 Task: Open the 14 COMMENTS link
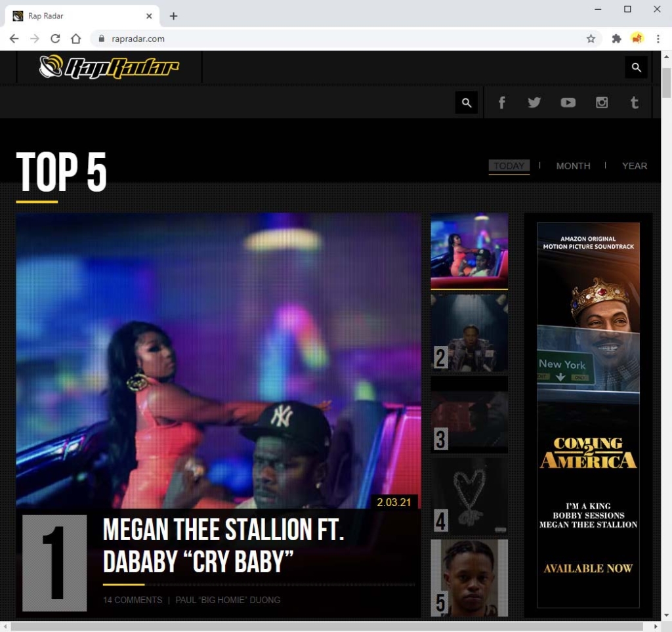[133, 600]
